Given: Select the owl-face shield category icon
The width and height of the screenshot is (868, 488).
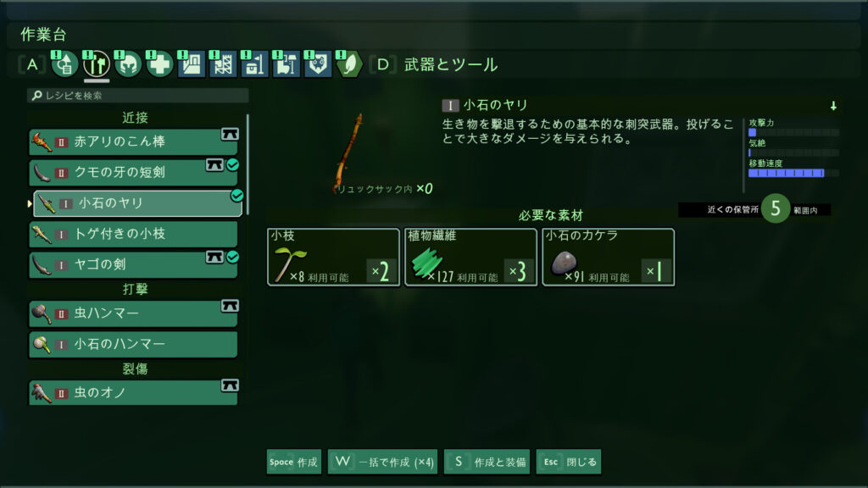Looking at the screenshot, I should click(318, 64).
